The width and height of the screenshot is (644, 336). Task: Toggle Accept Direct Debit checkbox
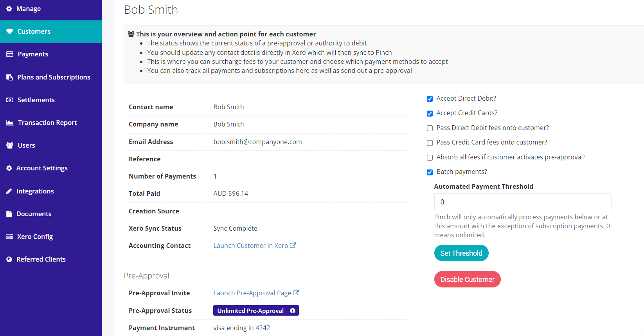430,99
